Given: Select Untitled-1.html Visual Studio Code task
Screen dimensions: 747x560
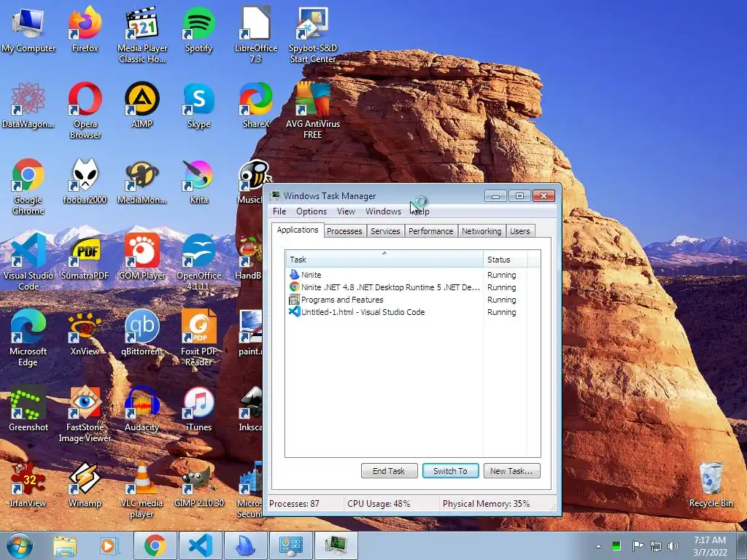Looking at the screenshot, I should (x=406, y=312).
